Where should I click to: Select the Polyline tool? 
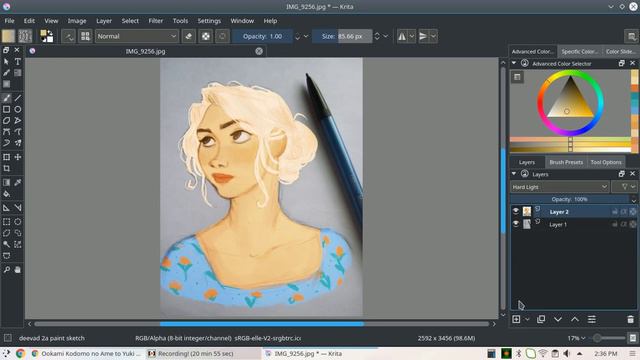coord(18,120)
